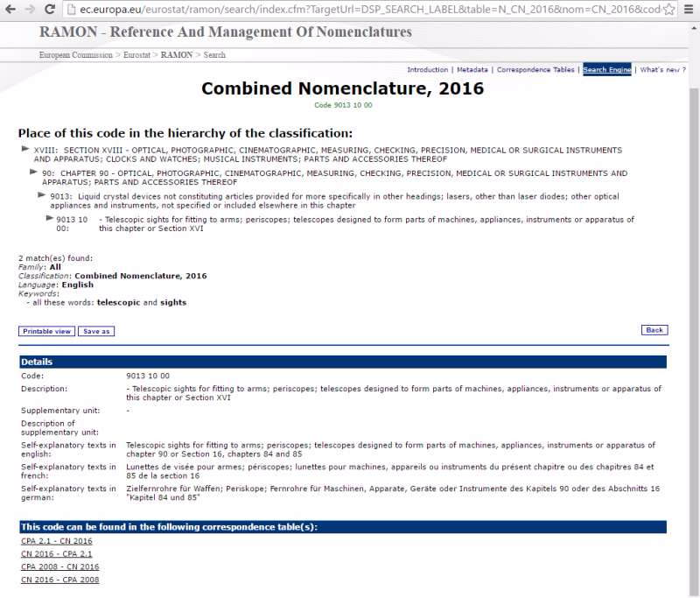The height and width of the screenshot is (598, 700).
Task: Expand the 9013 10 00 hierarchy arrow
Action: pyautogui.click(x=50, y=218)
